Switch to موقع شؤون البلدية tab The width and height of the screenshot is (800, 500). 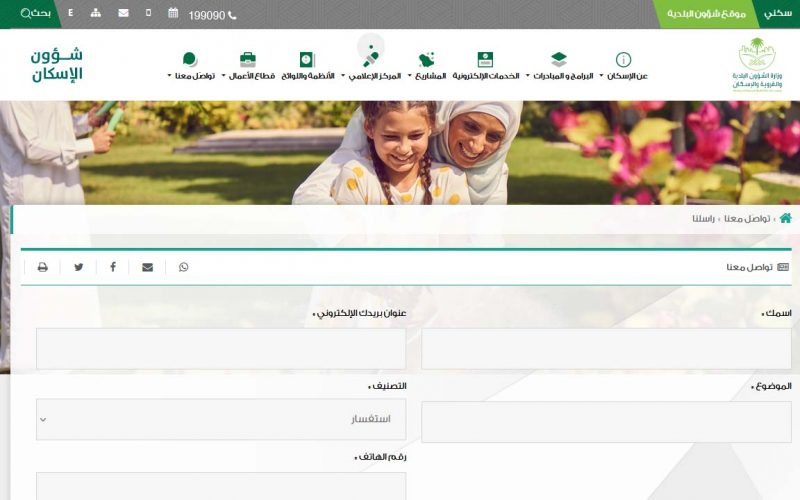[x=707, y=14]
